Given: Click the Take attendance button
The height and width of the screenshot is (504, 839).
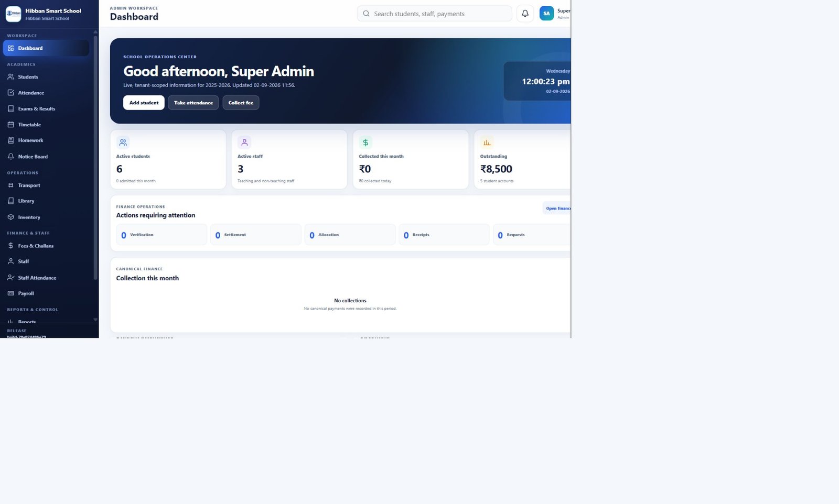Looking at the screenshot, I should [193, 103].
